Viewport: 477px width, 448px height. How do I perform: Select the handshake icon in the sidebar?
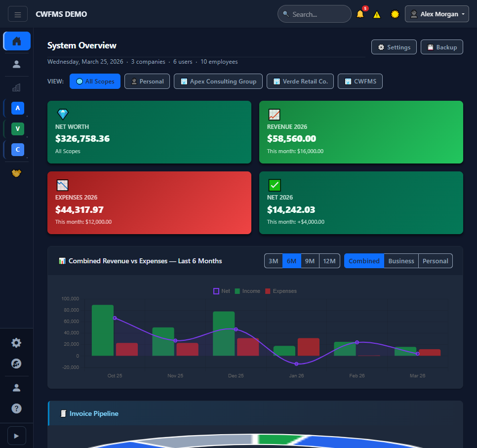pyautogui.click(x=16, y=173)
